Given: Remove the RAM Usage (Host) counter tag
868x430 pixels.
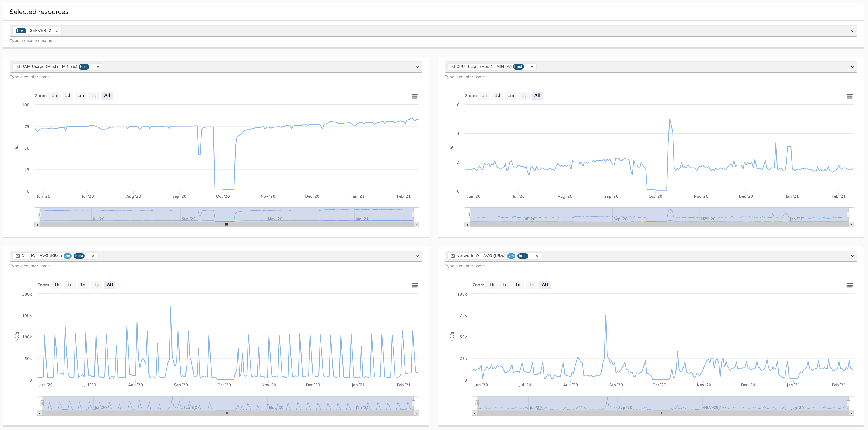Looking at the screenshot, I should click(98, 67).
